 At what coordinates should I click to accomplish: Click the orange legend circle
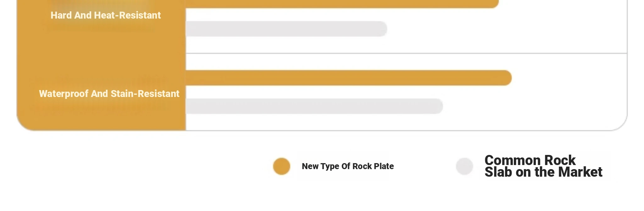[281, 166]
